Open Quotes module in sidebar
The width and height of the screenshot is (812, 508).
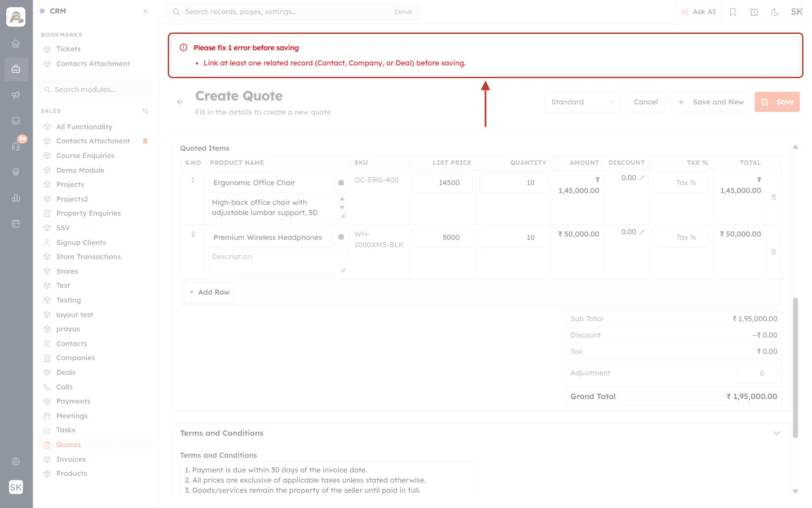point(96,445)
